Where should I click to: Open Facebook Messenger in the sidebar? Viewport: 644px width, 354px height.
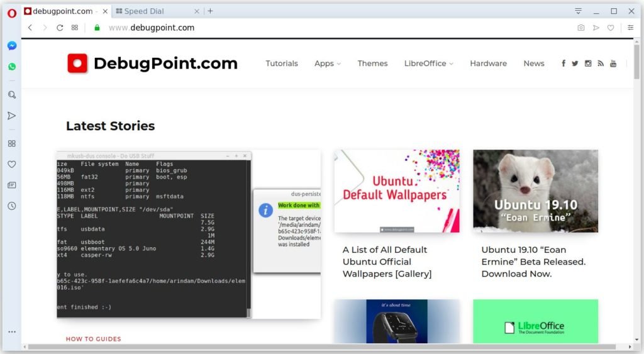coord(12,45)
